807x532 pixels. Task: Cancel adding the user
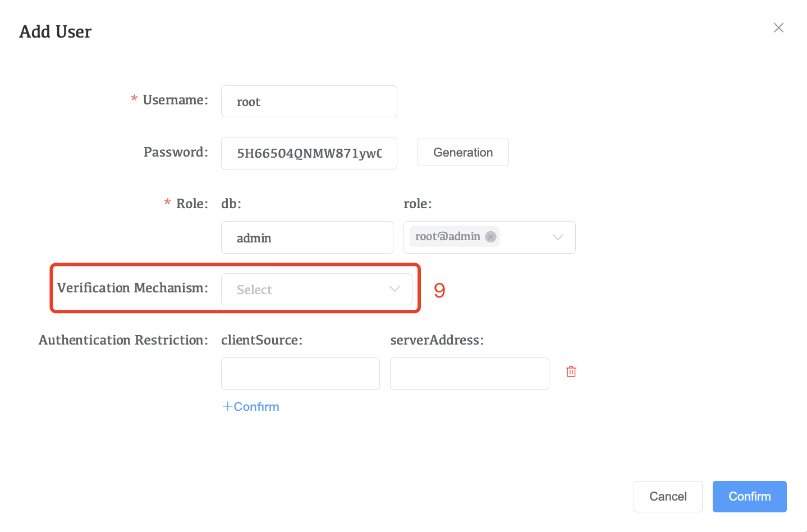point(668,497)
